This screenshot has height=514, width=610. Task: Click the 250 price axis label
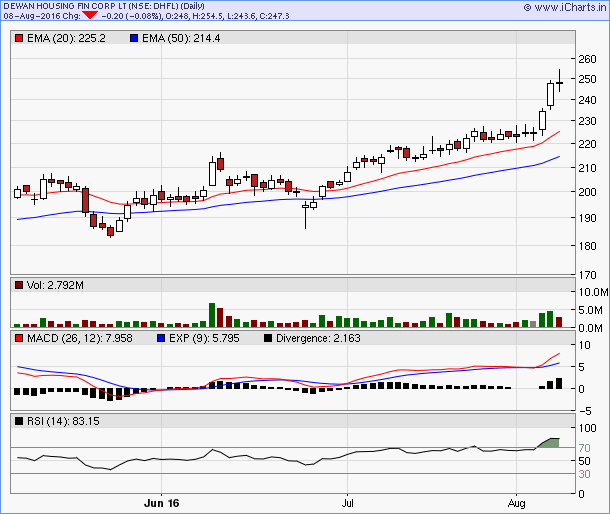click(x=587, y=79)
